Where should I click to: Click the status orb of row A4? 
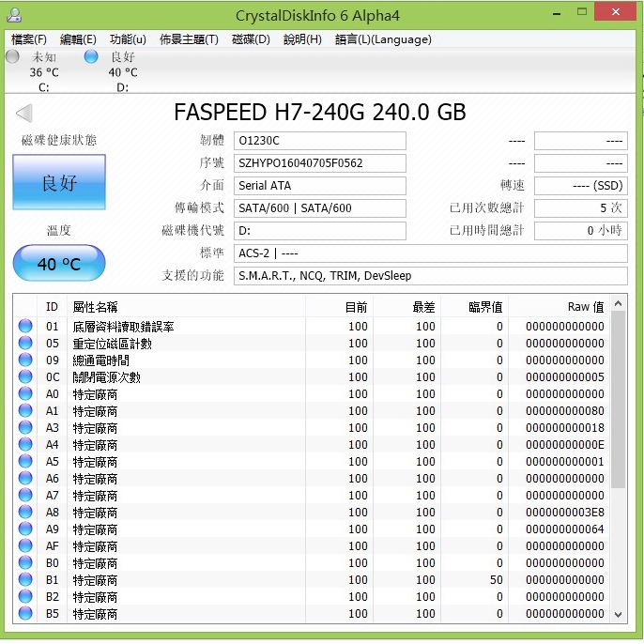click(x=25, y=444)
